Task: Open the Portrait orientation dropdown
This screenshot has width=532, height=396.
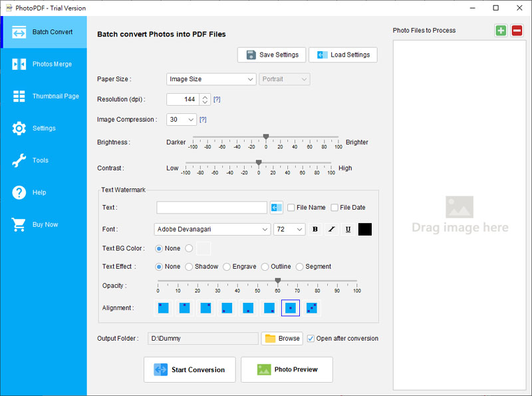Action: pos(285,79)
